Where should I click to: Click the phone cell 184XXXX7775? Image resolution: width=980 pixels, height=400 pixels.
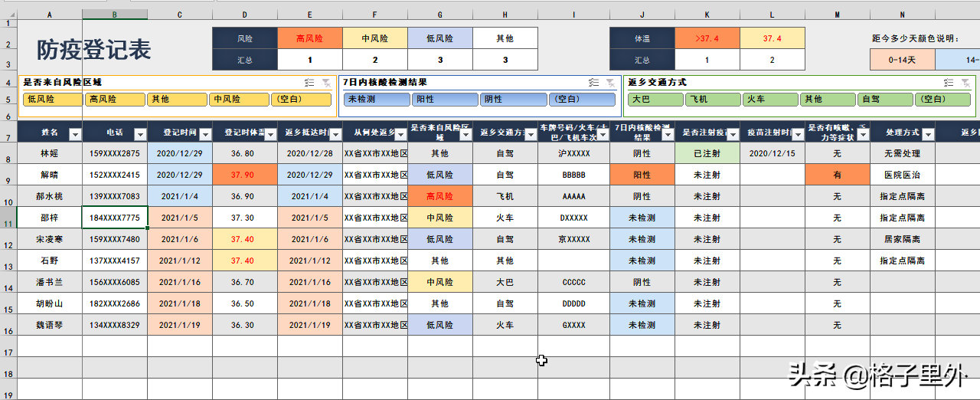(x=115, y=218)
